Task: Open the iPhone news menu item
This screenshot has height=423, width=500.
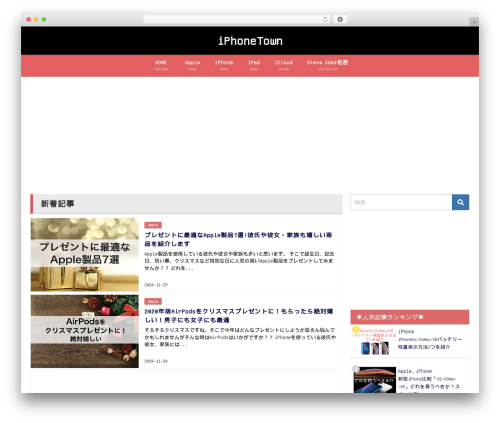Action: click(x=224, y=65)
